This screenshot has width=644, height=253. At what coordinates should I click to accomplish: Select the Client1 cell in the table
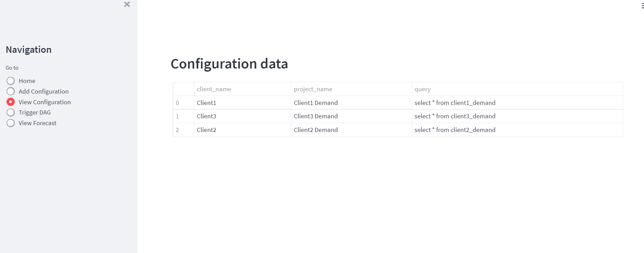[x=206, y=103]
